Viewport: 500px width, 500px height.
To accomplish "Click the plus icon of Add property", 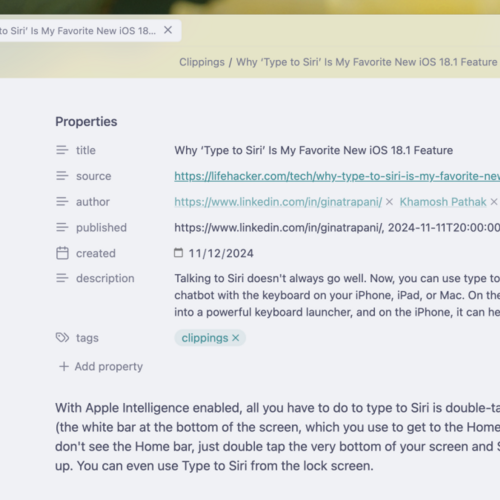I will [64, 366].
